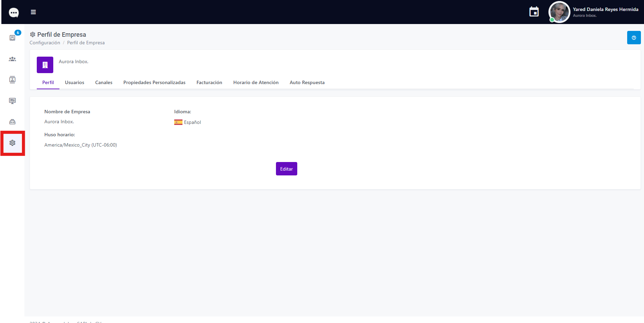644x323 pixels.
Task: Open the Auto Respuesta tab
Action: coord(307,82)
